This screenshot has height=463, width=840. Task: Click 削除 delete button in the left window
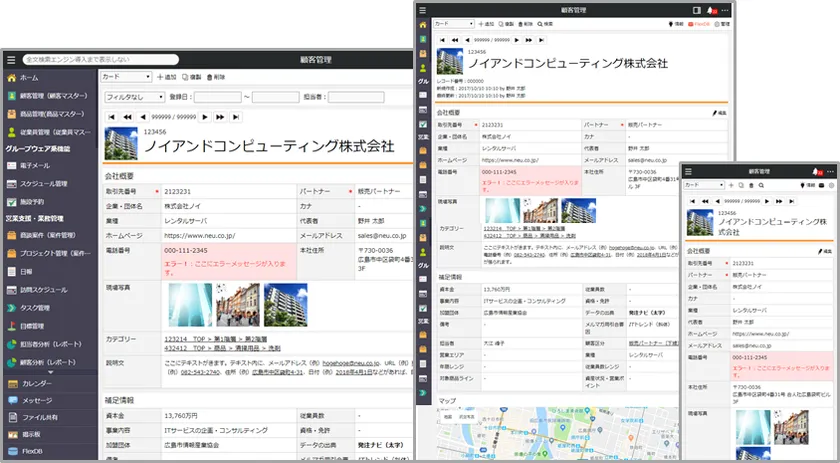click(216, 77)
